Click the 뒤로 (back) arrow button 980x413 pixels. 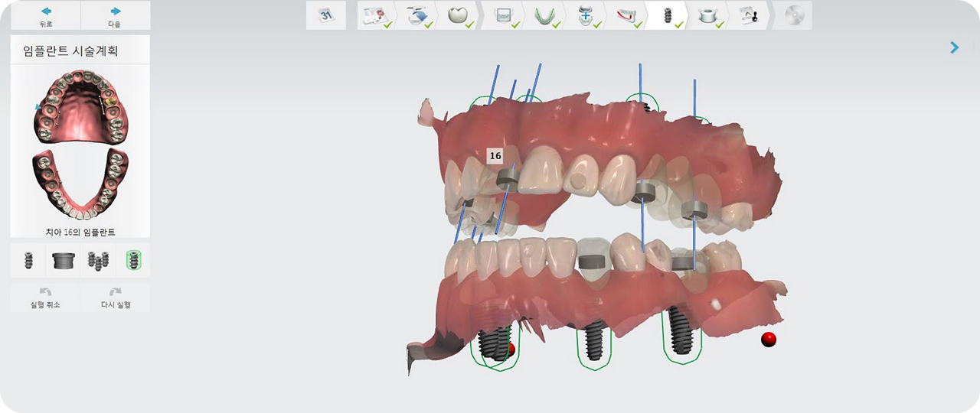[x=46, y=15]
